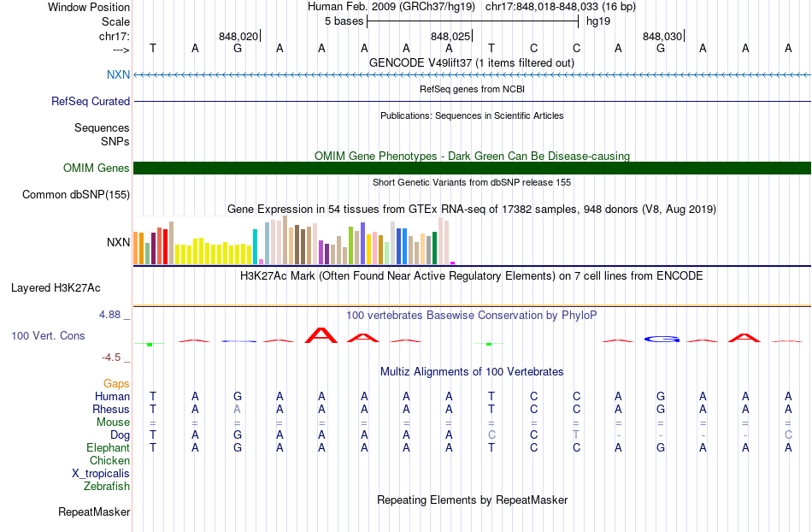Click the Window Position label

[89, 7]
